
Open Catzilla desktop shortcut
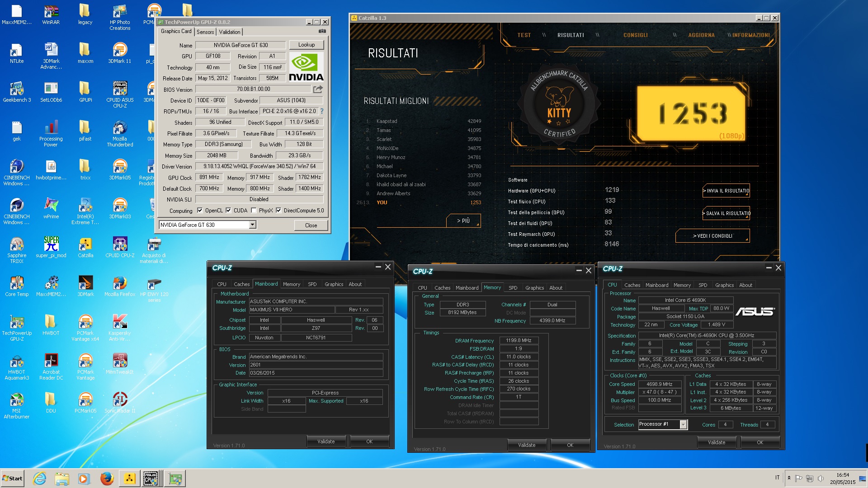pyautogui.click(x=85, y=248)
